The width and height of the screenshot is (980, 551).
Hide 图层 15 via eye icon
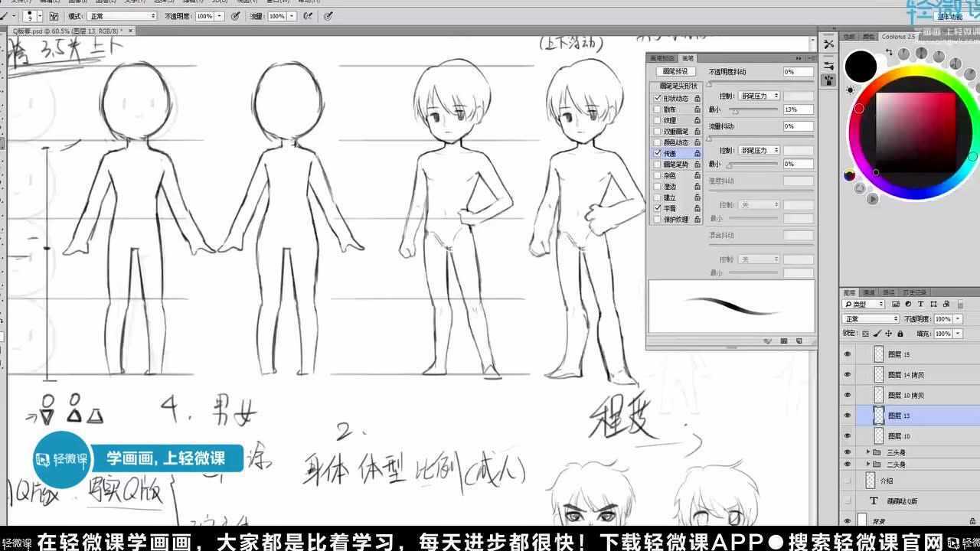(847, 354)
